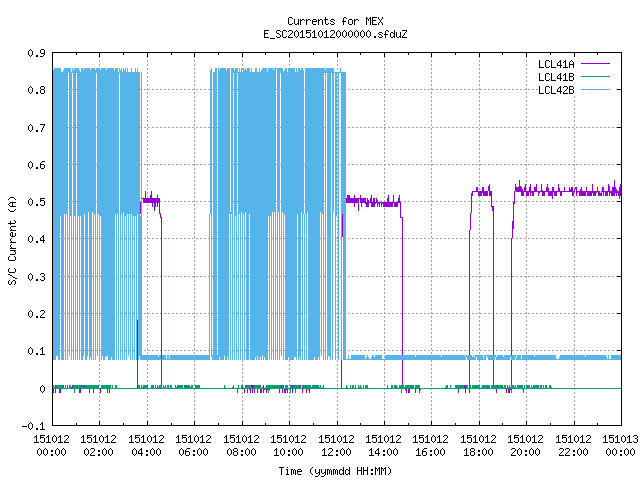
Task: Click the 151013 00:00 x-axis tick label
Action: (620, 446)
